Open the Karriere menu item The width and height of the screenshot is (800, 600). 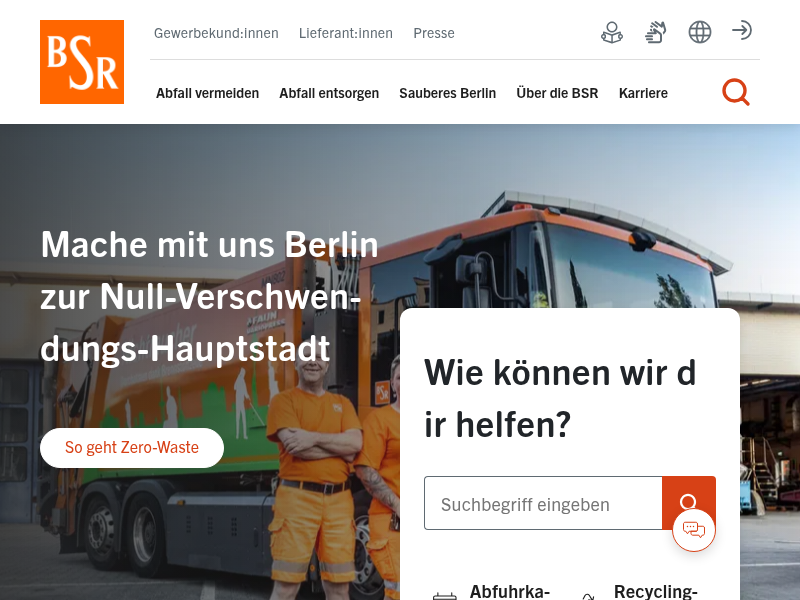point(643,93)
